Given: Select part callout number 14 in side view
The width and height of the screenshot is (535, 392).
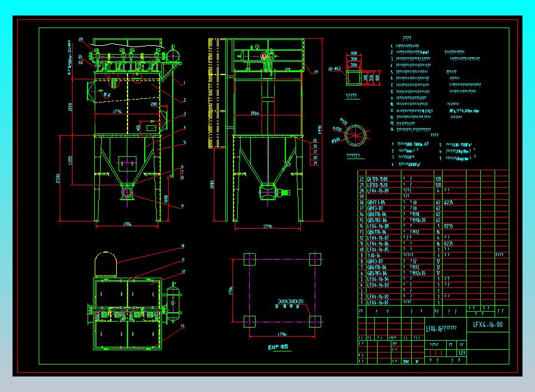Looking at the screenshot, I should point(316,72).
